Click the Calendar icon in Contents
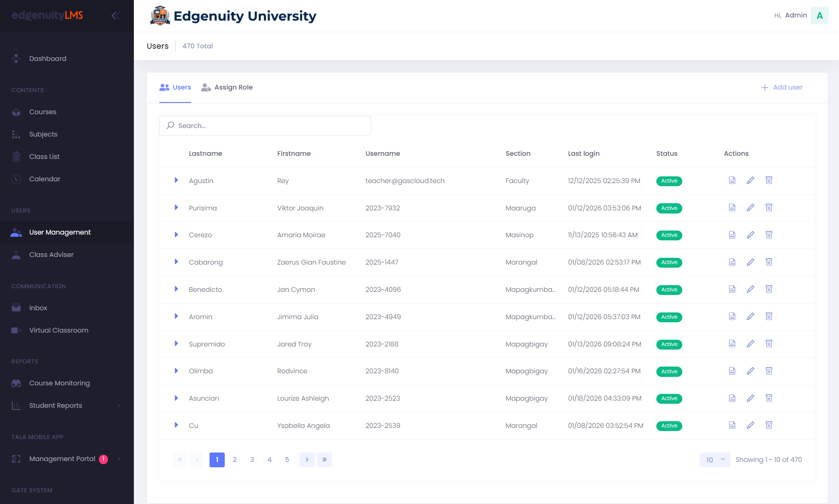 (x=16, y=179)
